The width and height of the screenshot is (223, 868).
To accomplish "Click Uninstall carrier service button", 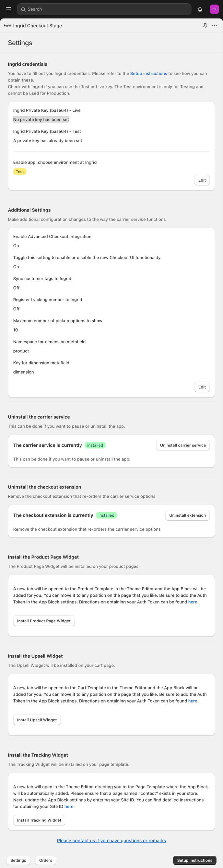I will [183, 445].
